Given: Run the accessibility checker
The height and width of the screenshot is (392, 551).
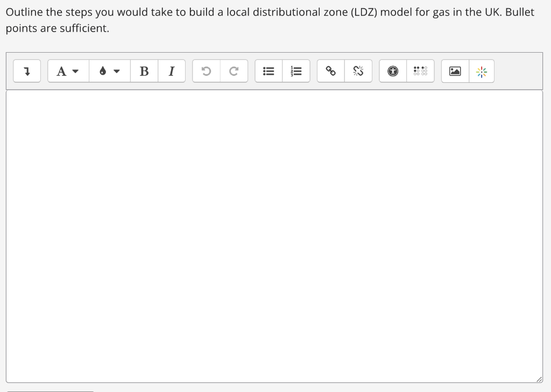Looking at the screenshot, I should (x=393, y=70).
